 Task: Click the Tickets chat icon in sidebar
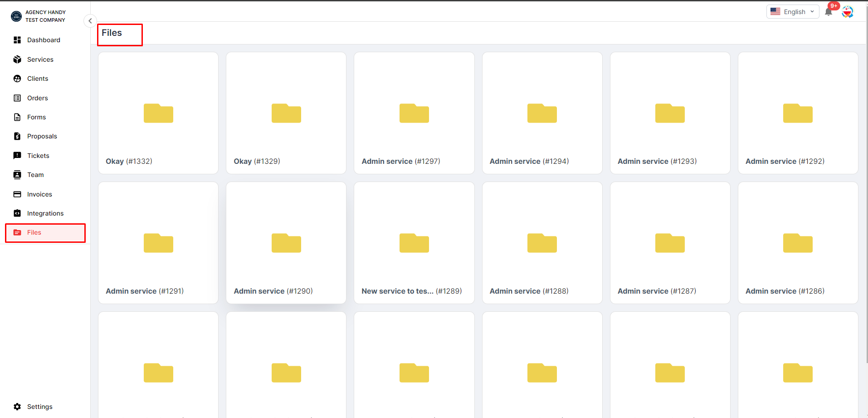[x=17, y=156]
